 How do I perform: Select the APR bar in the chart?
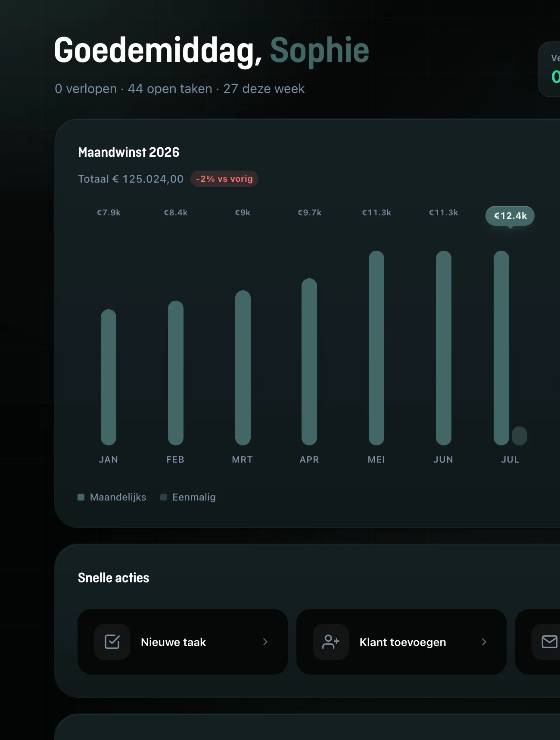click(x=309, y=362)
